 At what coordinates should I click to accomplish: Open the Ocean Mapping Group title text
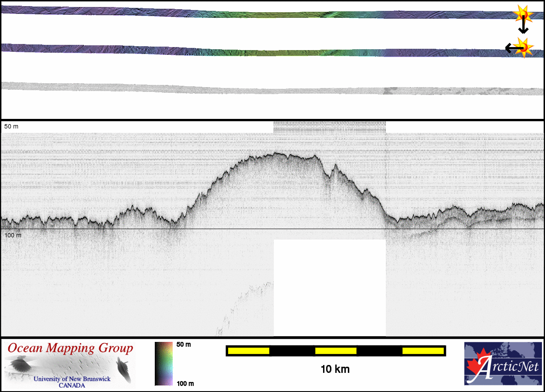coord(70,348)
